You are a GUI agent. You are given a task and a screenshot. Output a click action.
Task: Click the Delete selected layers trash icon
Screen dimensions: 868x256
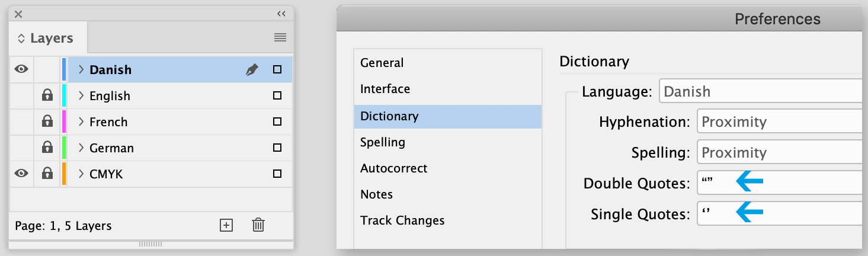(258, 225)
